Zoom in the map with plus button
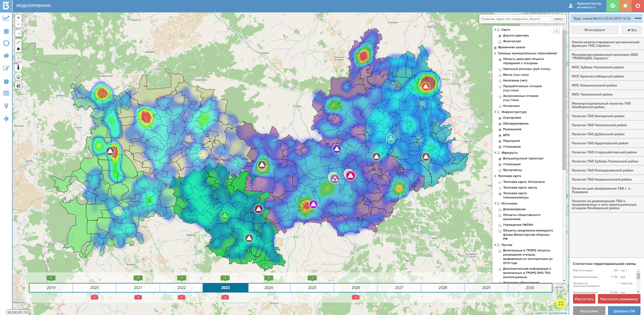The image size is (644, 315). pos(18,18)
